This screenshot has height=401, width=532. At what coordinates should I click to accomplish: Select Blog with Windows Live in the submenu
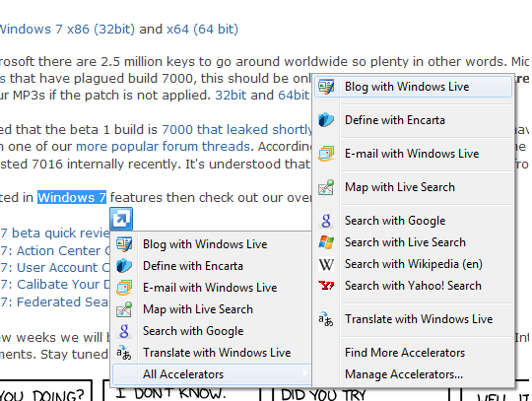pos(413,87)
